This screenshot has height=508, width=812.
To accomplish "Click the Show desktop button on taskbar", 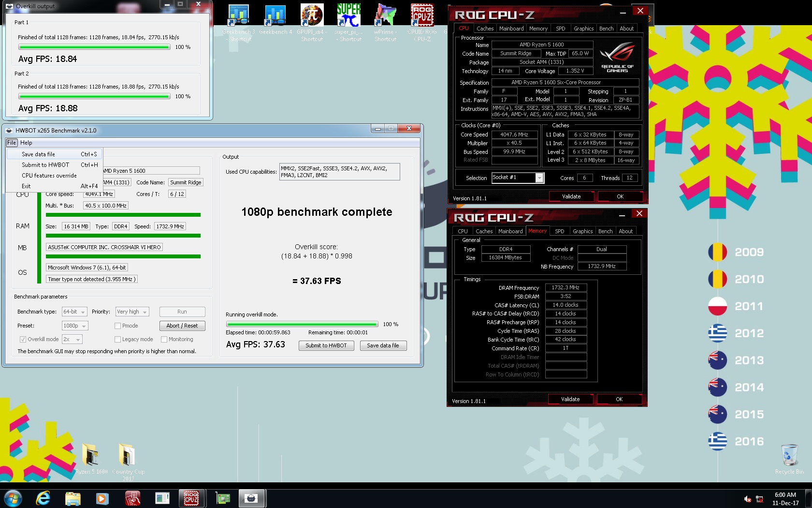I will tap(808, 498).
